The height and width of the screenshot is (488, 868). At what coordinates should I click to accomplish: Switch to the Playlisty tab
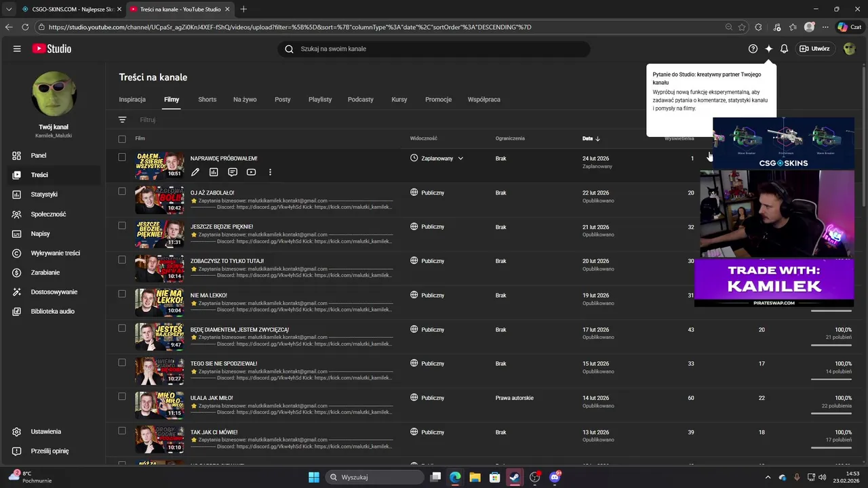click(320, 100)
